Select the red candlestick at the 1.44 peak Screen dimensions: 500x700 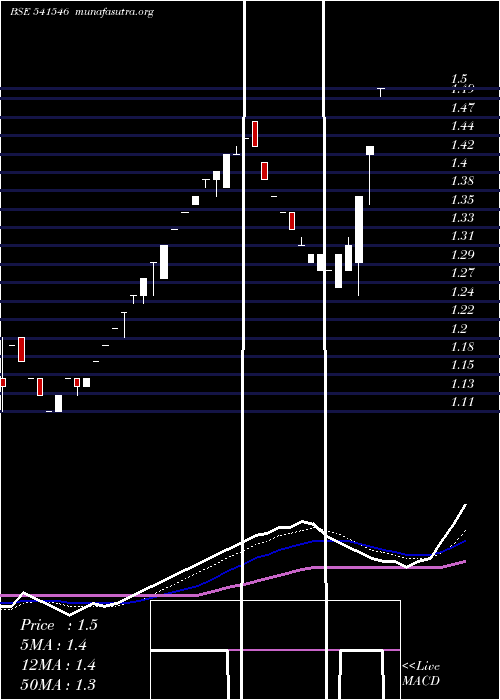click(x=255, y=134)
